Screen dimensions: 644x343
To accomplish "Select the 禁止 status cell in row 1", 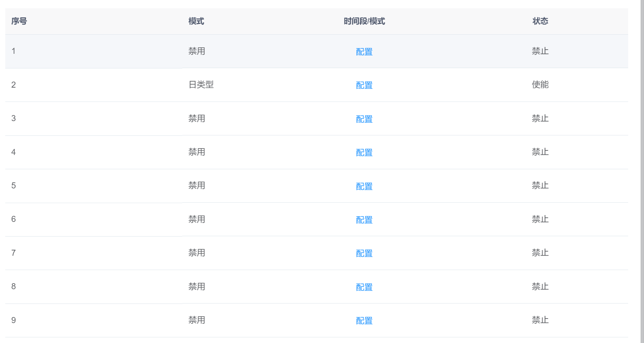I will (540, 51).
